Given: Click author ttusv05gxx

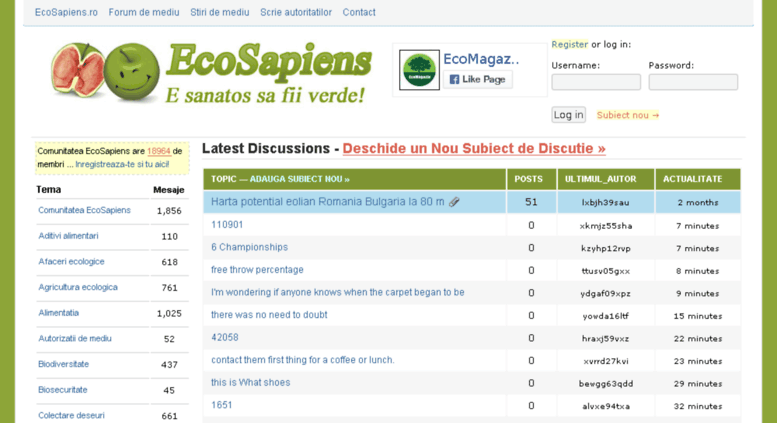Looking at the screenshot, I should tap(606, 271).
